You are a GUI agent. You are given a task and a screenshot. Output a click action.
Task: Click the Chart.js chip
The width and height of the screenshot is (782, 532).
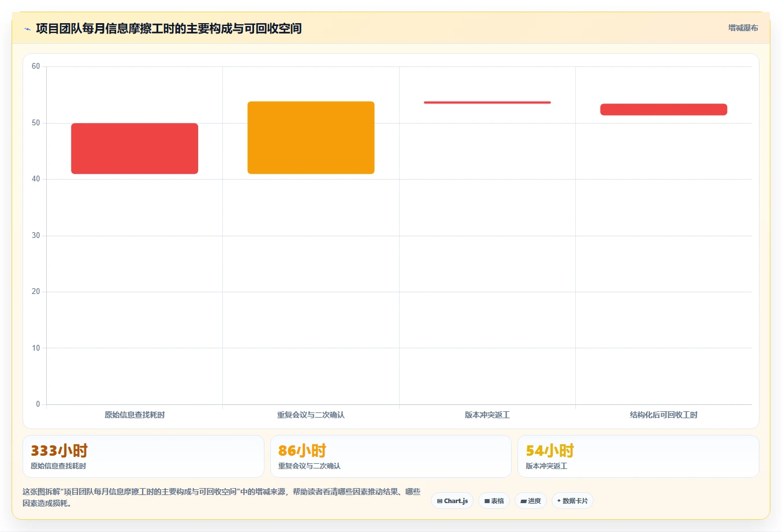[x=452, y=501]
